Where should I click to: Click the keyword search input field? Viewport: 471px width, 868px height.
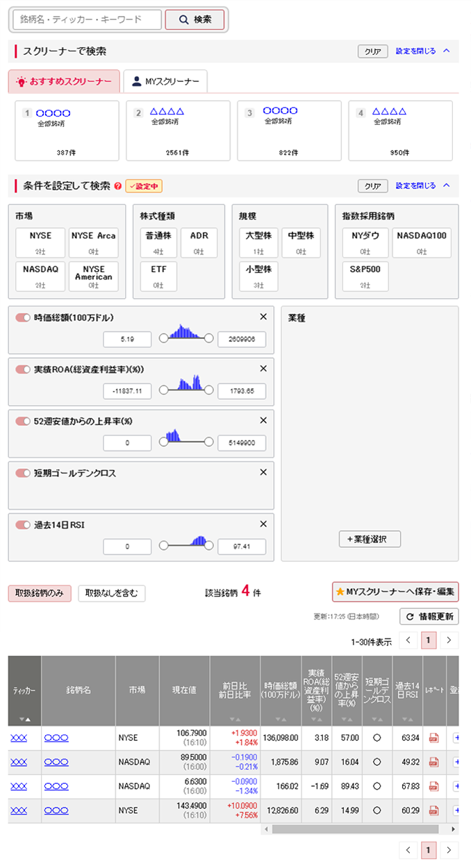tap(87, 19)
